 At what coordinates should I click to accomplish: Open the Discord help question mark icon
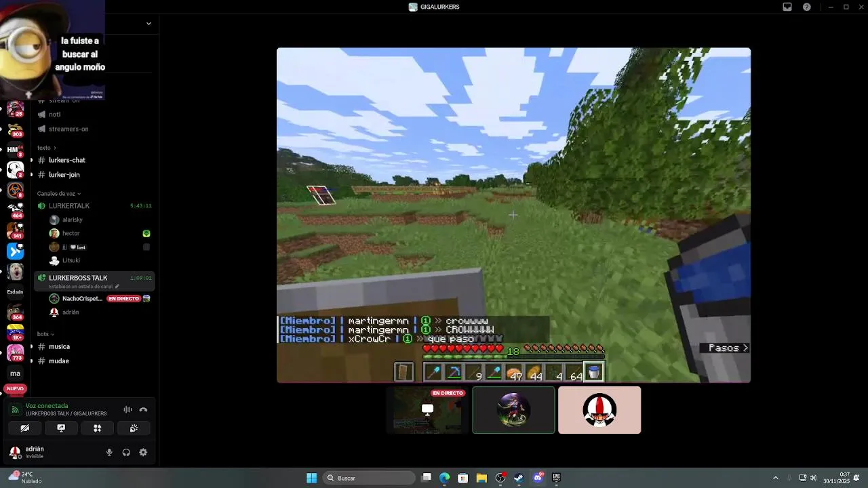[807, 7]
